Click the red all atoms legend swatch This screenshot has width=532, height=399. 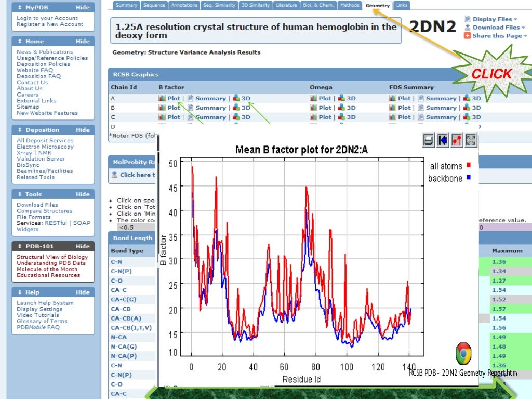468,165
